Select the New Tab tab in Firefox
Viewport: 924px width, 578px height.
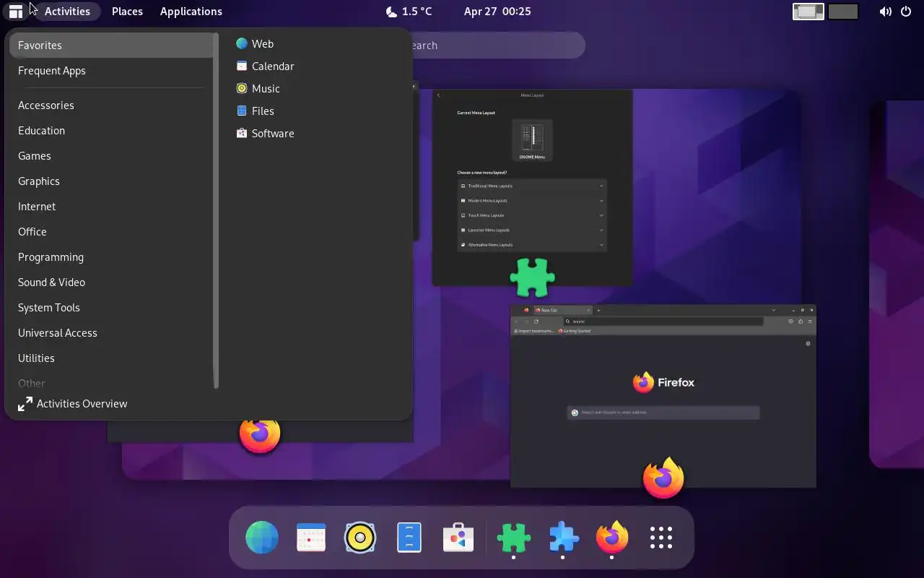point(563,311)
